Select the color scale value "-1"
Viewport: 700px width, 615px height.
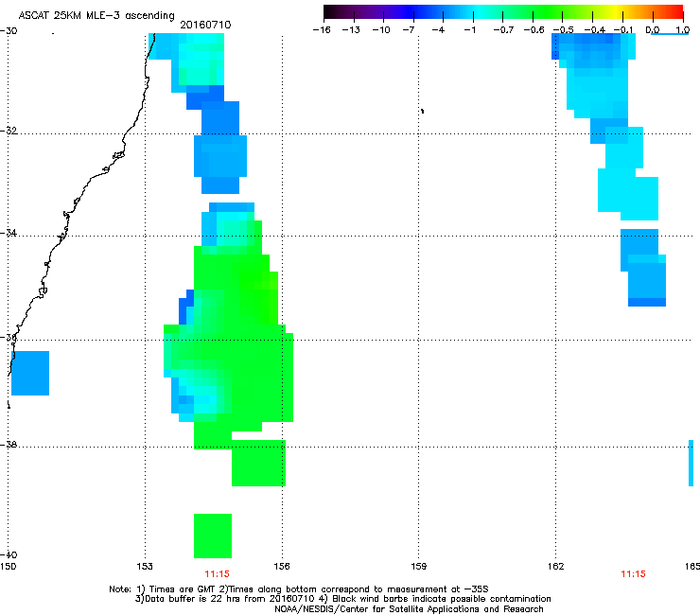pyautogui.click(x=469, y=30)
